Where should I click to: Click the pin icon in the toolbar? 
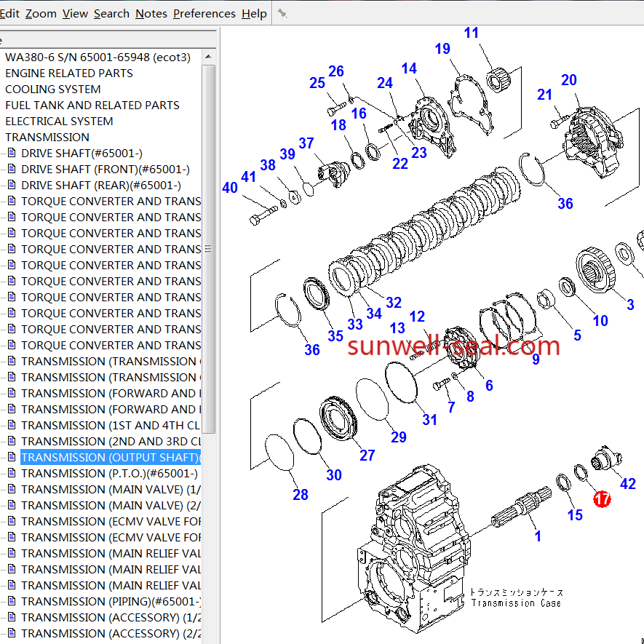point(282,13)
